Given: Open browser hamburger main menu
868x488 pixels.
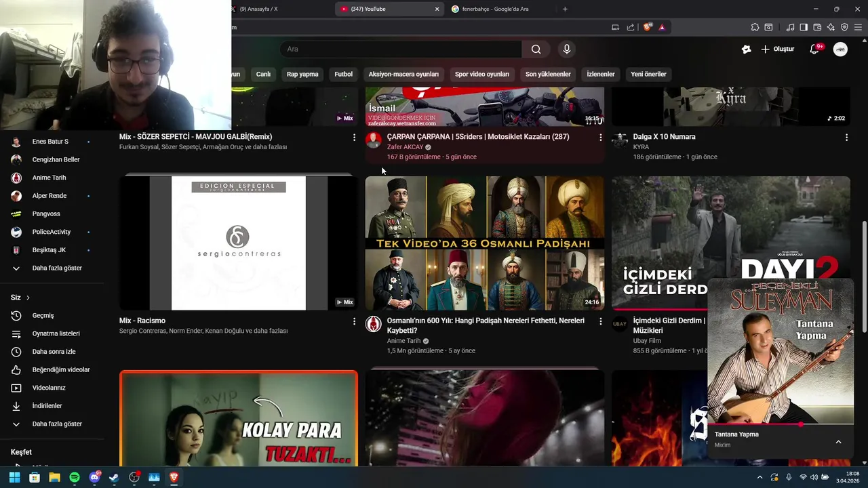Looking at the screenshot, I should point(858,27).
